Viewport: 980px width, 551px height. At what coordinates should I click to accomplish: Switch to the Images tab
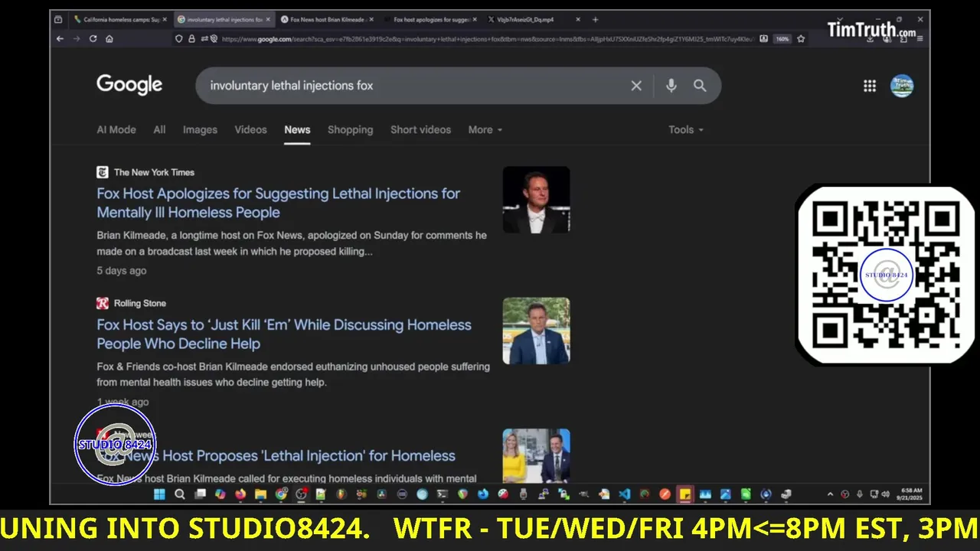point(200,129)
